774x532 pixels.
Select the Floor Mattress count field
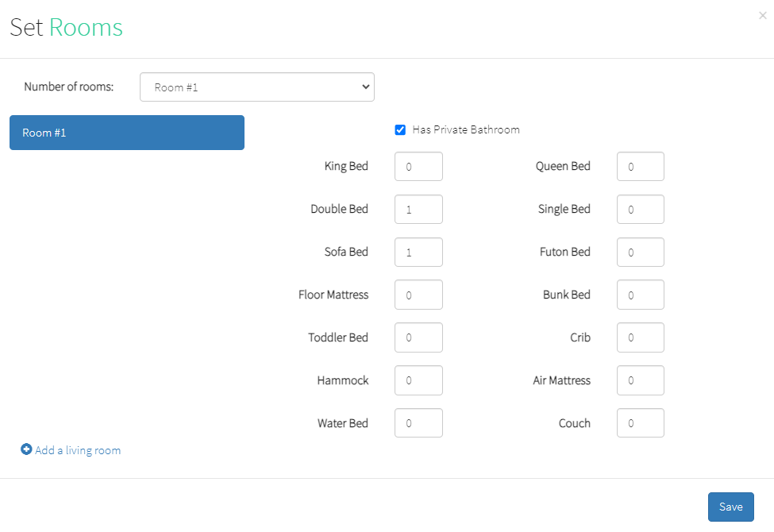[418, 295]
